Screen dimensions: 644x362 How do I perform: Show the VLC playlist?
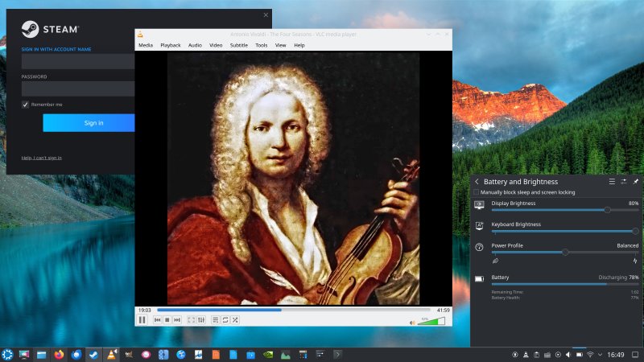[216, 320]
